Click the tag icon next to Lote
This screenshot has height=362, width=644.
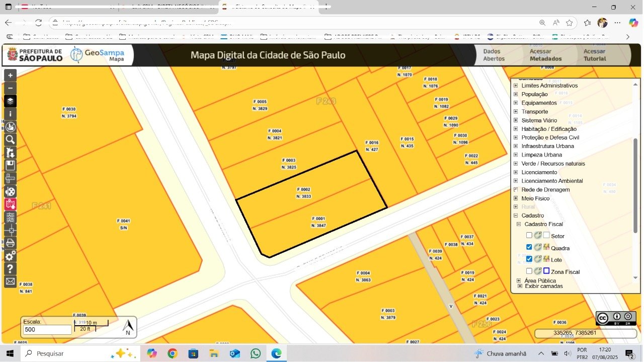pos(537,259)
